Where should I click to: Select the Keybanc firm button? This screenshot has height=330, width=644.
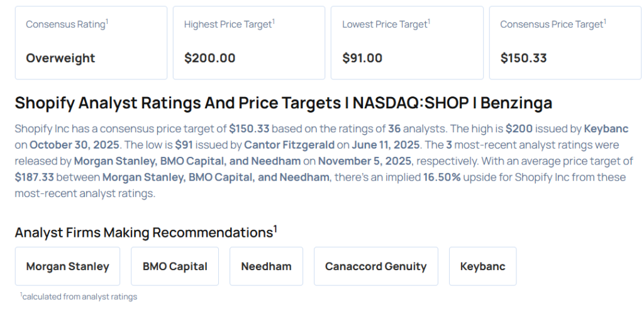click(482, 266)
